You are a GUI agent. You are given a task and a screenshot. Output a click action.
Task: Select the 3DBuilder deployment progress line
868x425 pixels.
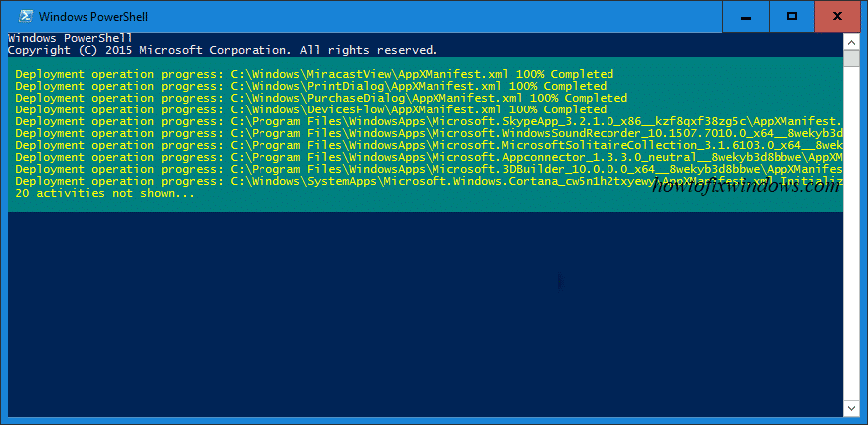(428, 169)
